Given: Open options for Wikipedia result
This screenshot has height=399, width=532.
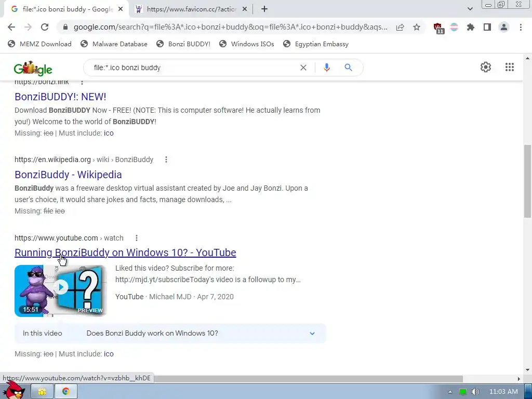Looking at the screenshot, I should pos(166,159).
